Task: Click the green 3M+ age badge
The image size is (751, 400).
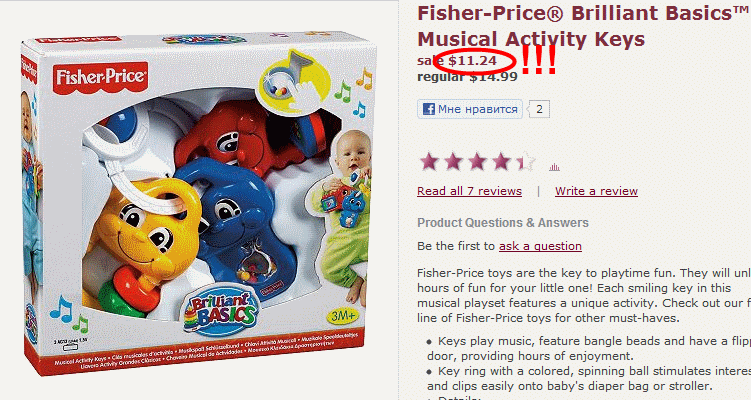Action: (x=343, y=316)
